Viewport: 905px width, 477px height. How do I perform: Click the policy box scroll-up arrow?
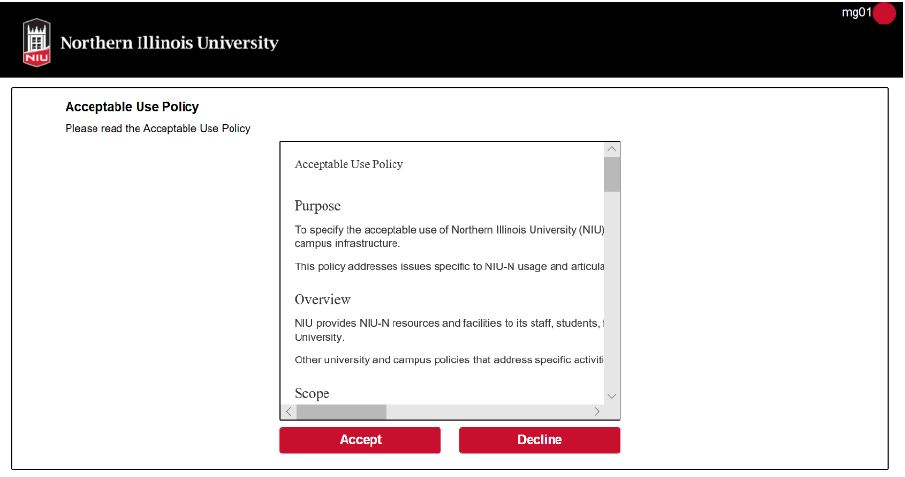point(612,150)
